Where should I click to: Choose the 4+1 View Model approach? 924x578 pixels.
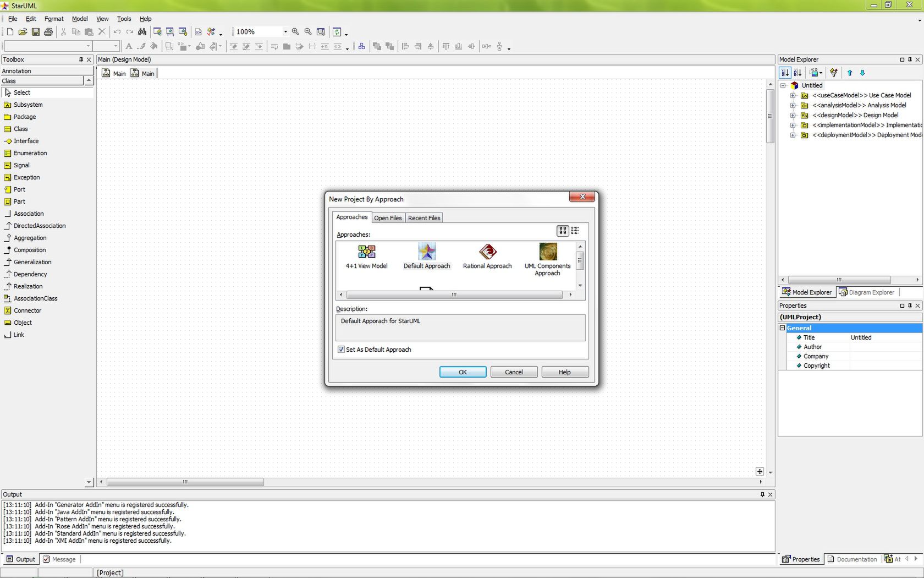pos(366,257)
